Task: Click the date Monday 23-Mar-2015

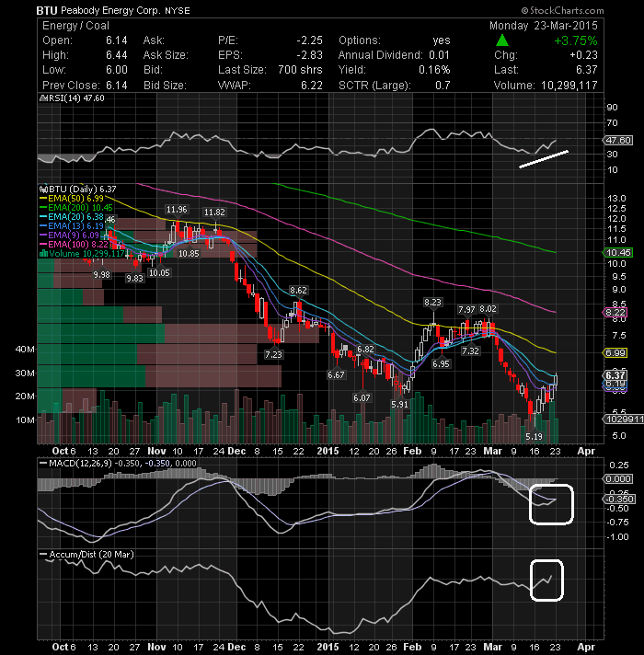Action: (544, 26)
